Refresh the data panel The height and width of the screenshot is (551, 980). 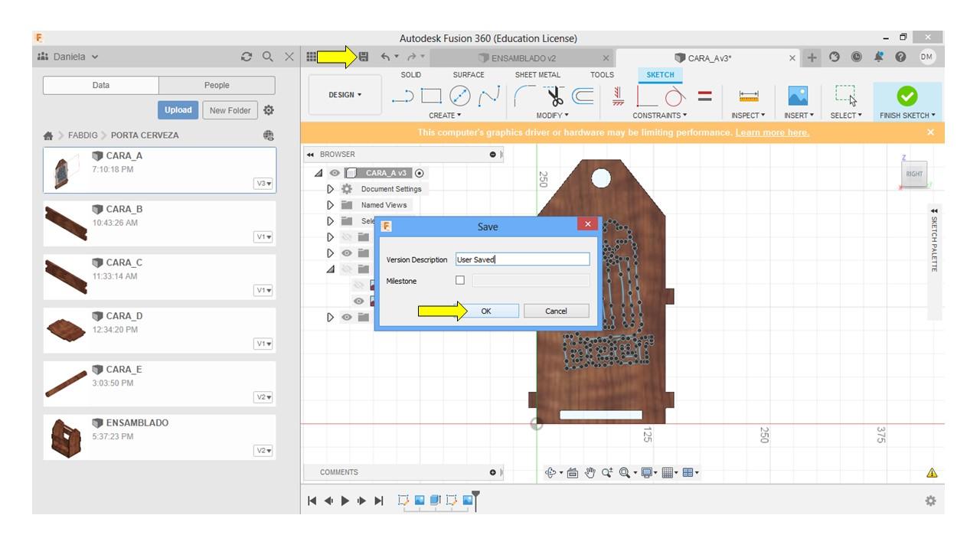[246, 57]
